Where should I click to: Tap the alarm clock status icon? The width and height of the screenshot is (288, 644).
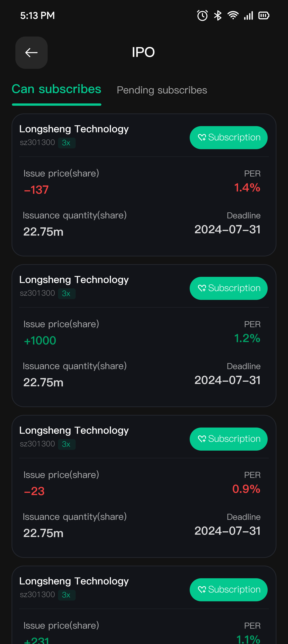[x=202, y=16]
